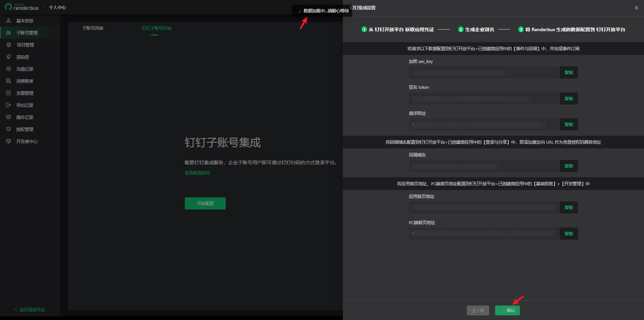The image size is (644, 320).
Task: Click the 应用首页地址 field
Action: pos(484,207)
